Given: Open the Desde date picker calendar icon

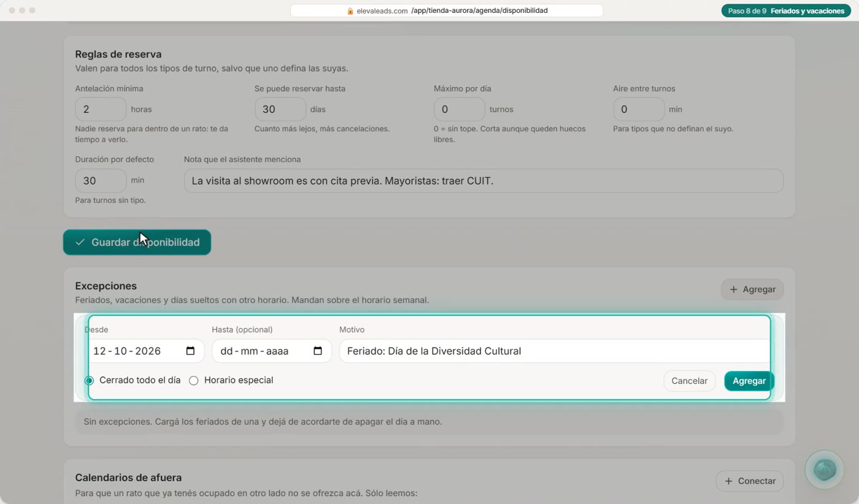Looking at the screenshot, I should (190, 351).
